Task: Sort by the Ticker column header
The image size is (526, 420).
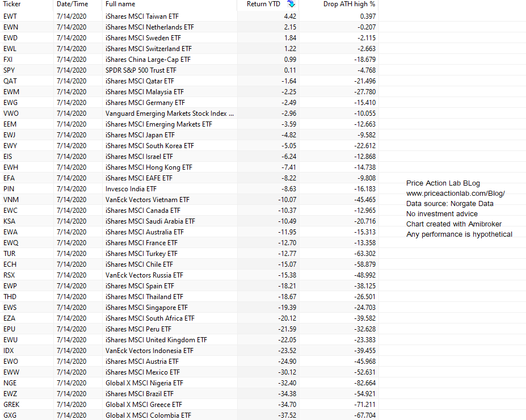Action: (x=12, y=4)
